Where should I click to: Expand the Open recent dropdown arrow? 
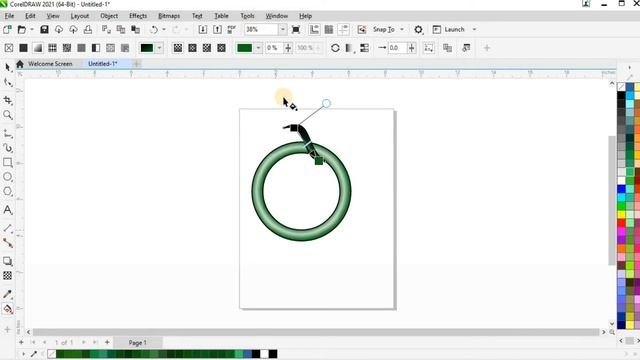tap(31, 29)
